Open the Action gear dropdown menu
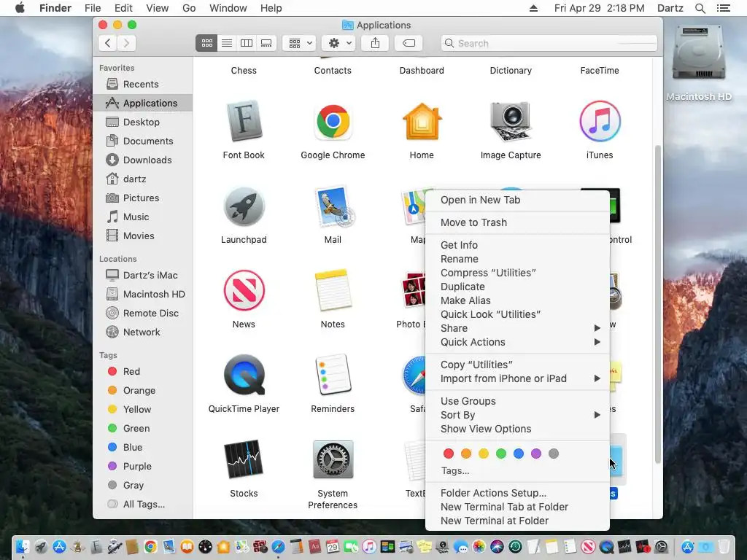 coord(339,43)
